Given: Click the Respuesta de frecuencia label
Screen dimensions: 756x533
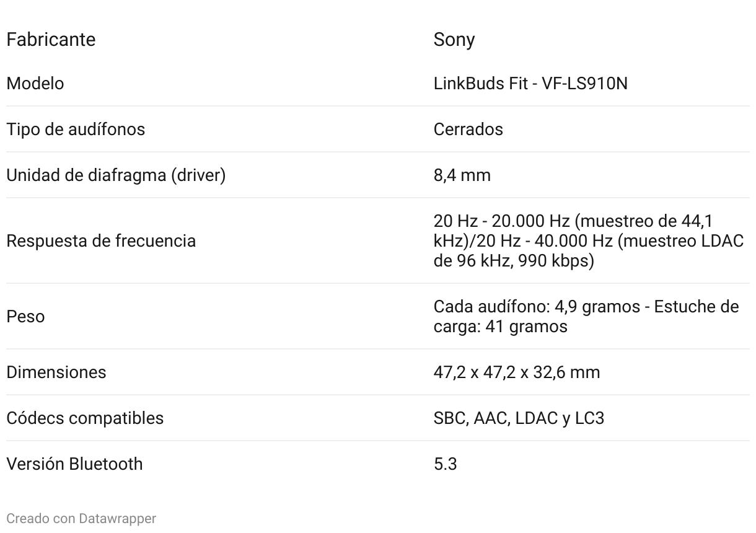Looking at the screenshot, I should [101, 240].
